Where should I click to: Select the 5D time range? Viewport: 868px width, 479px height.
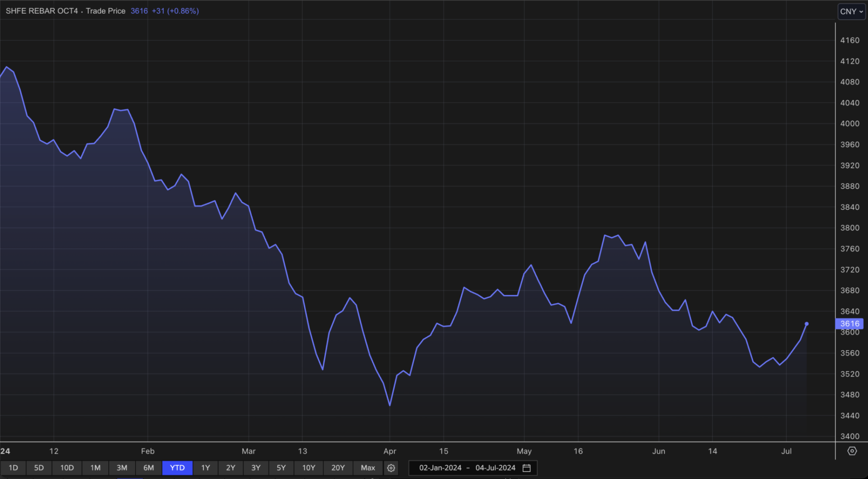(39, 468)
